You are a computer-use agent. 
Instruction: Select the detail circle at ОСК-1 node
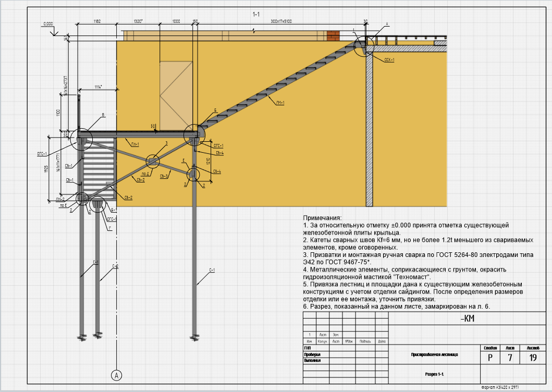click(x=364, y=46)
